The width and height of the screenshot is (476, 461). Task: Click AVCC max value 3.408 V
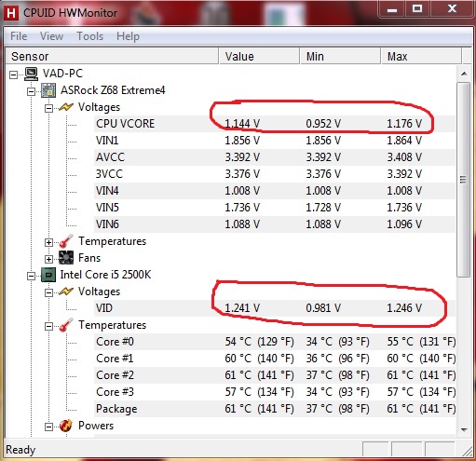[x=404, y=157]
